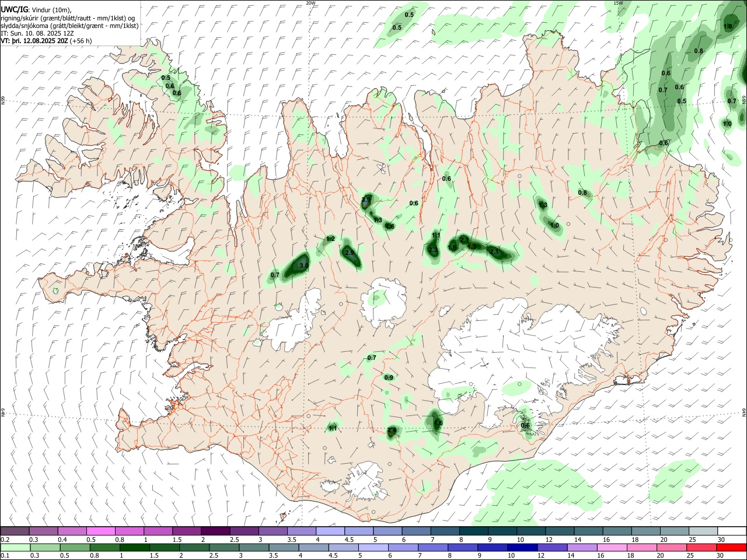Select the light pink swatch labeled 16 in lower legend

pos(612,547)
